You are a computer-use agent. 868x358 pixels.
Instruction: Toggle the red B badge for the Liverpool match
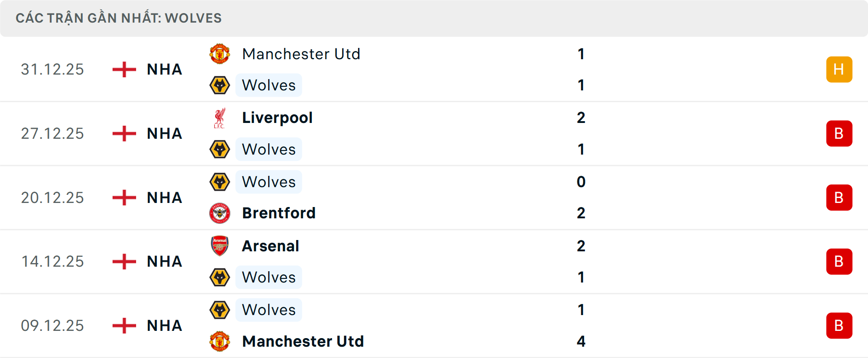click(x=840, y=133)
